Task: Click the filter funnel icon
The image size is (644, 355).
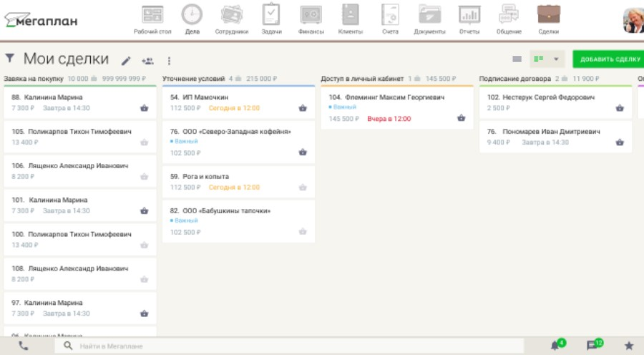Action: [10, 59]
